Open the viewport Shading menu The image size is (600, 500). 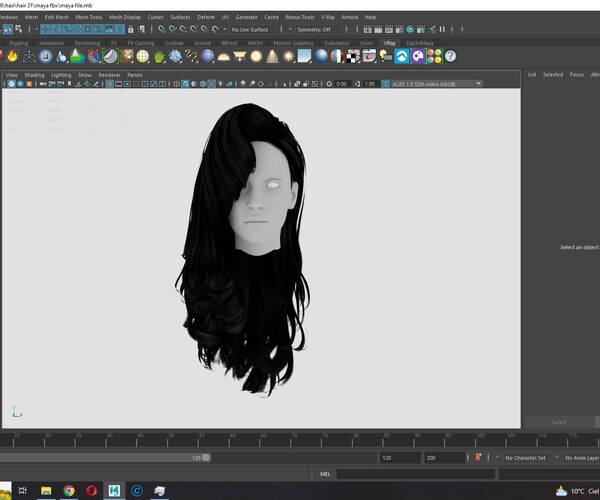(34, 75)
